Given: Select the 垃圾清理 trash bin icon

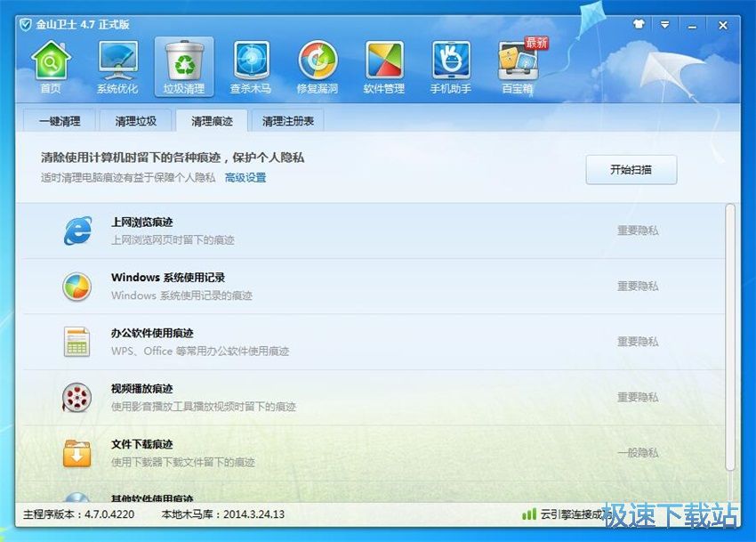Looking at the screenshot, I should [x=184, y=67].
